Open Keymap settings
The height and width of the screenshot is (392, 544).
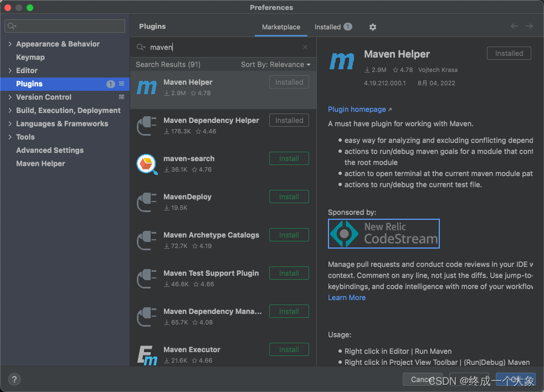click(30, 57)
